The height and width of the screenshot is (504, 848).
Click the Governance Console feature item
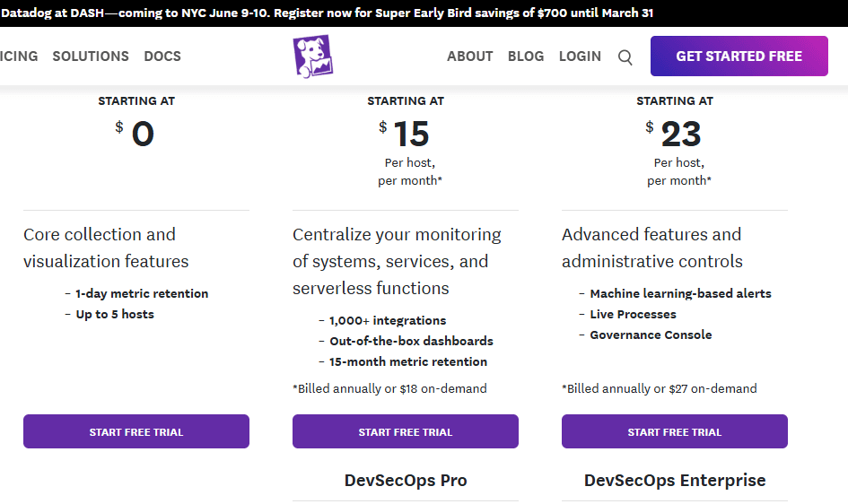[651, 335]
